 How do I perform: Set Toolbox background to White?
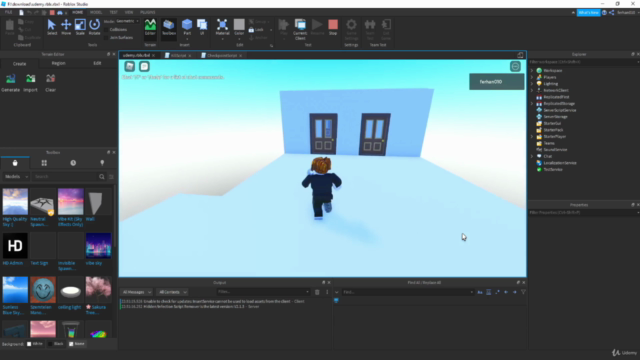(x=29, y=344)
